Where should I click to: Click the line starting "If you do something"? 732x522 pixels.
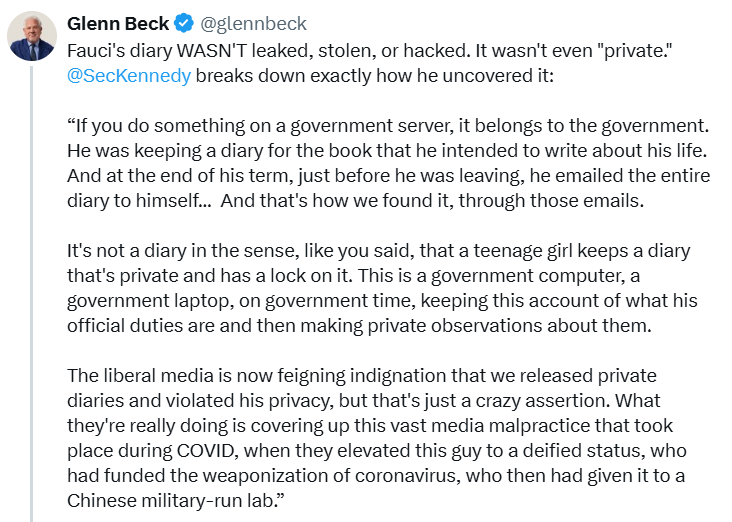tap(388, 126)
